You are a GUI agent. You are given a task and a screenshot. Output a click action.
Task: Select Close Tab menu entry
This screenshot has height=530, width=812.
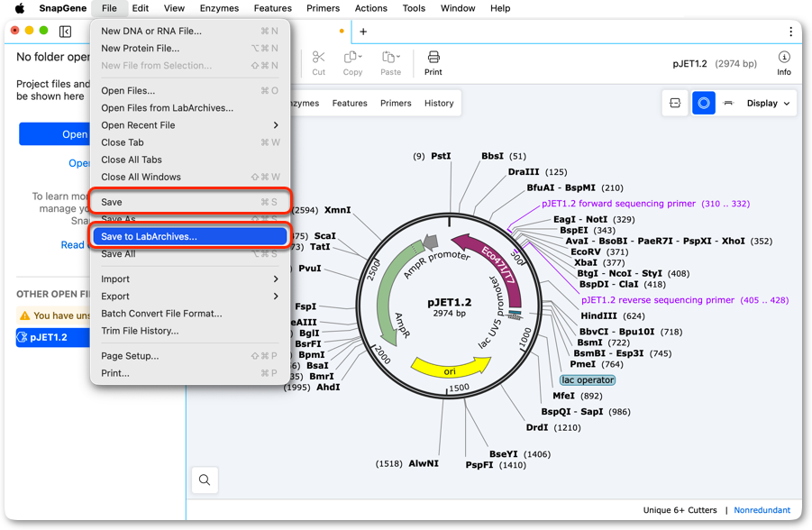[x=189, y=142]
